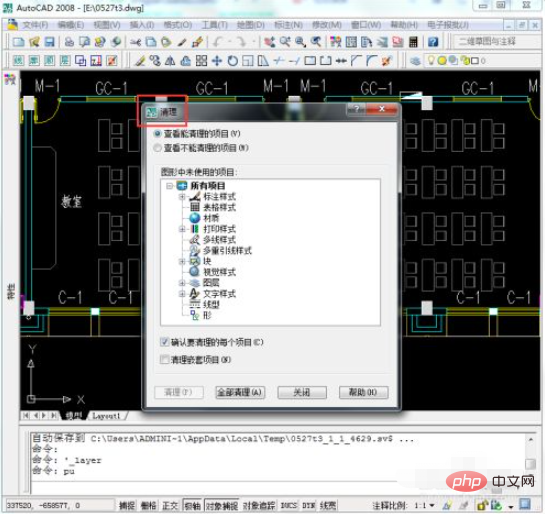Click the Mirror tool icon
This screenshot has width=545, height=514.
(170, 61)
